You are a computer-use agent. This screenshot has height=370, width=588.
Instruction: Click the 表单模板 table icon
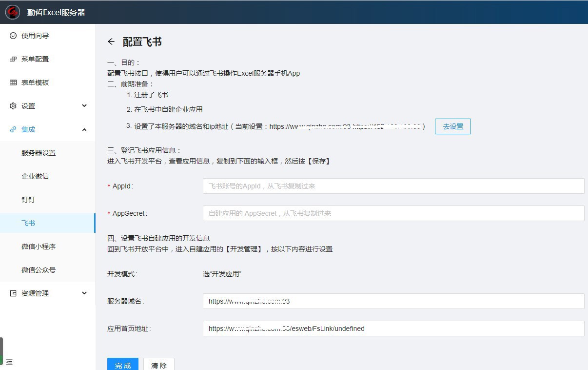(x=13, y=82)
